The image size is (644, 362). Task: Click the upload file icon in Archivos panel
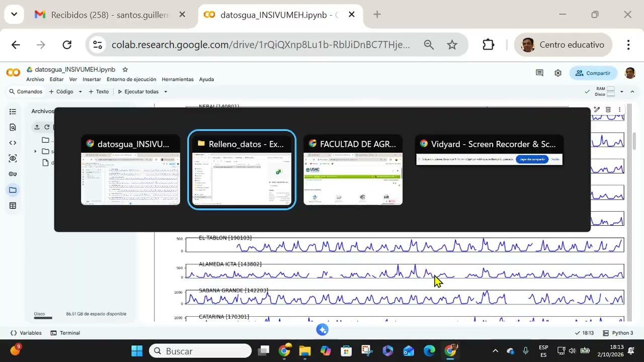(x=37, y=127)
